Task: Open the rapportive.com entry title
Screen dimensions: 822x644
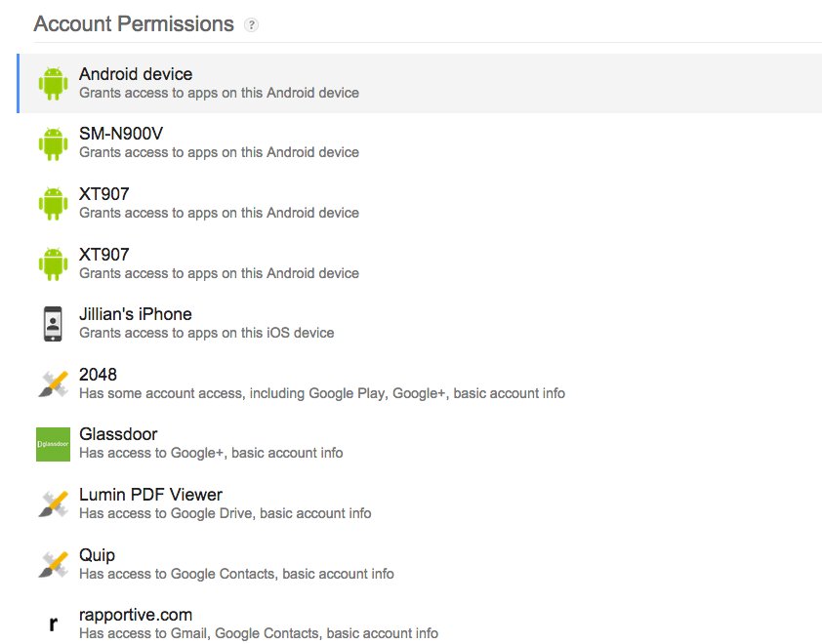Action: point(136,615)
